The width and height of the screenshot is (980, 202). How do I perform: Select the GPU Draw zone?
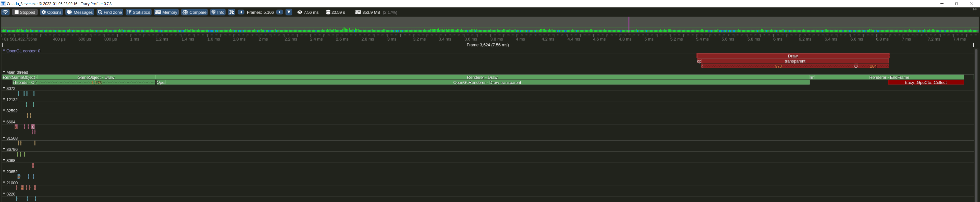793,56
